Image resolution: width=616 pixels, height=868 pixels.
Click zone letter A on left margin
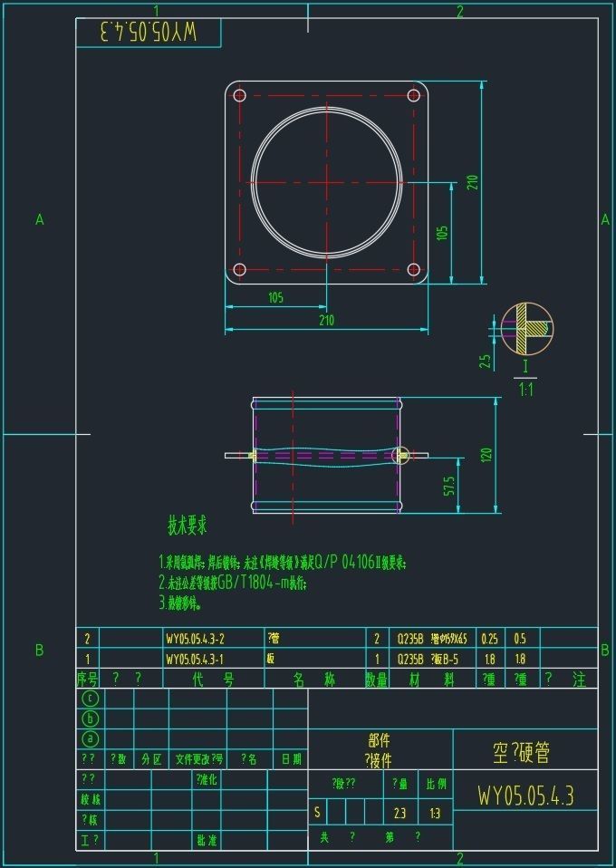tap(39, 220)
